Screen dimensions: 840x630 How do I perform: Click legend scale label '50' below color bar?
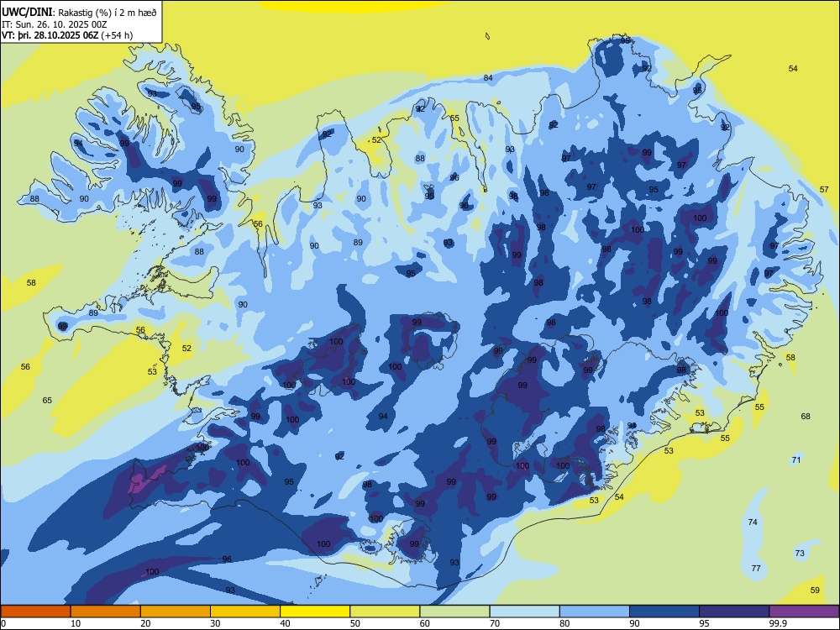[355, 623]
